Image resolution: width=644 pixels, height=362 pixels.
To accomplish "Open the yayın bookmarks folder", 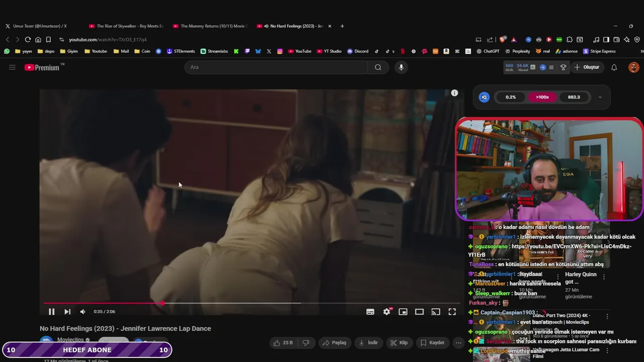I will 24,51.
